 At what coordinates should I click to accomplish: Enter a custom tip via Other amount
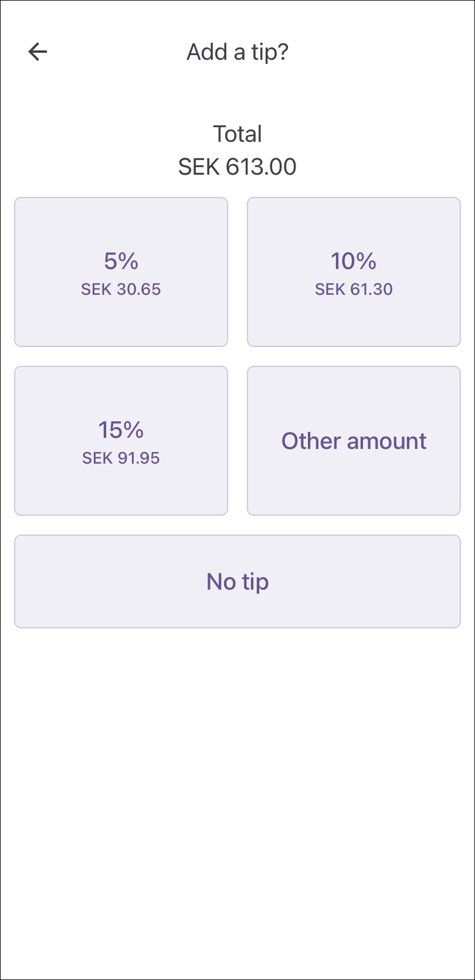click(x=354, y=441)
